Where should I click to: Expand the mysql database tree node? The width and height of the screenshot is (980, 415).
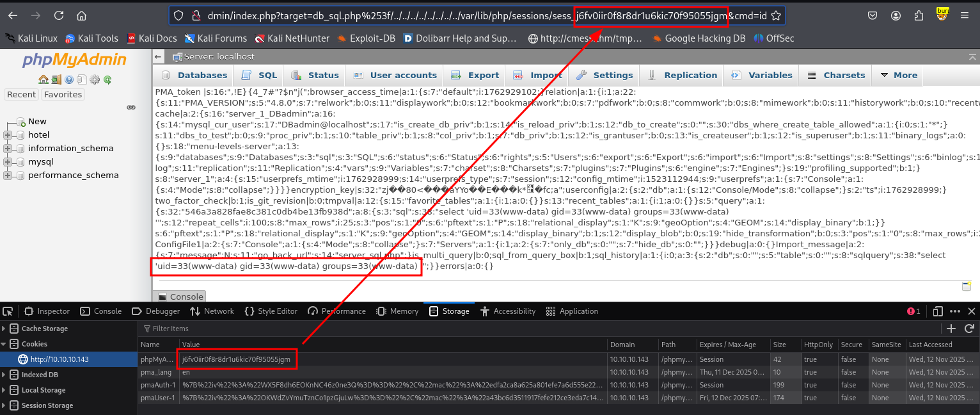(8, 162)
